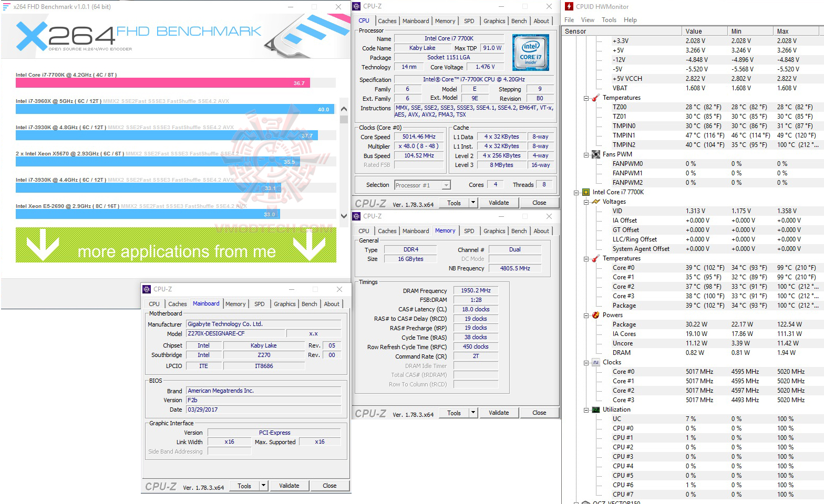Open Tools dropdown arrow in CPU-Z Mainboard window
824x504 pixels.
click(263, 486)
